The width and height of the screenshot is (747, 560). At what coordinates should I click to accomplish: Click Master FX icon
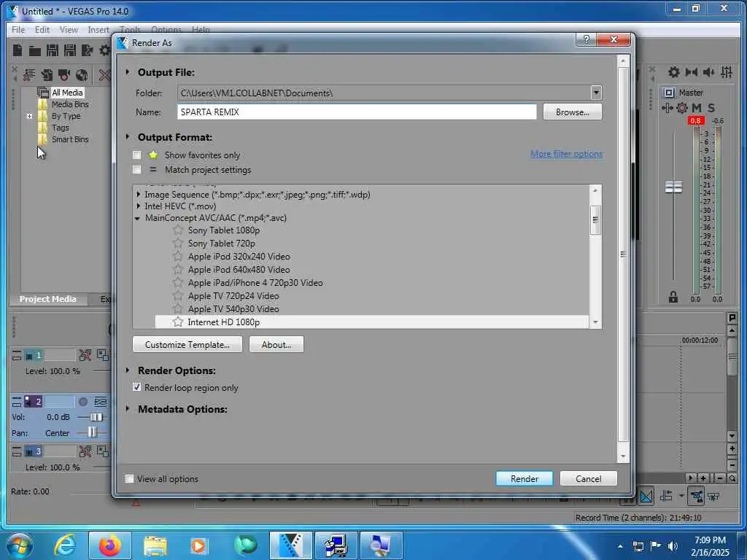point(667,108)
